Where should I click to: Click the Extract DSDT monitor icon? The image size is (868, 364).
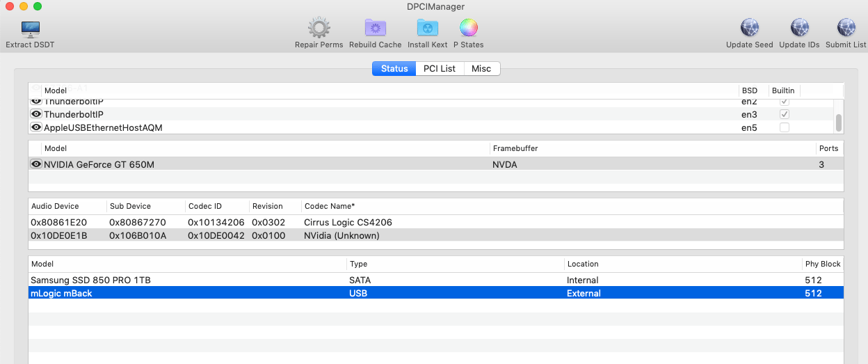tap(31, 29)
